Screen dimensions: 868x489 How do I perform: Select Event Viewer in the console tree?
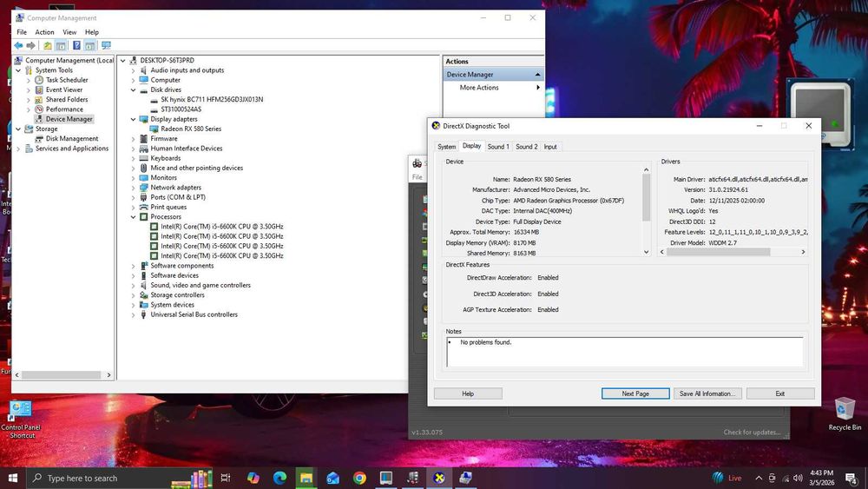[63, 89]
